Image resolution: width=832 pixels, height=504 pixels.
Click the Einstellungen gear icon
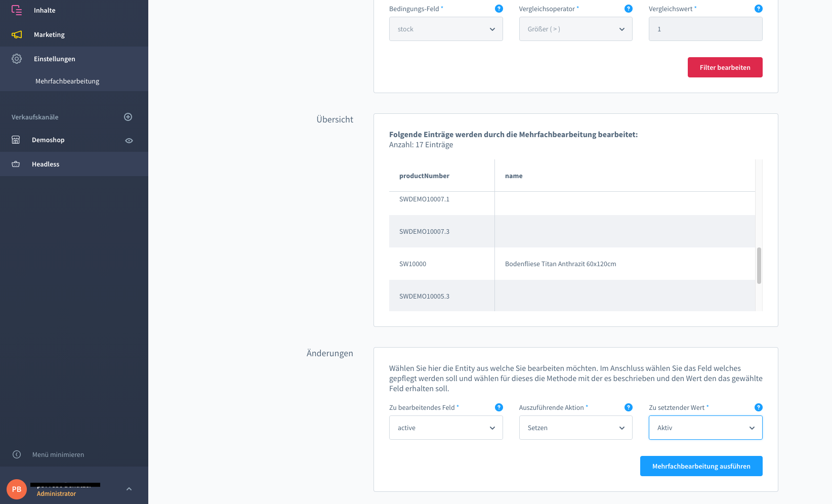17,59
